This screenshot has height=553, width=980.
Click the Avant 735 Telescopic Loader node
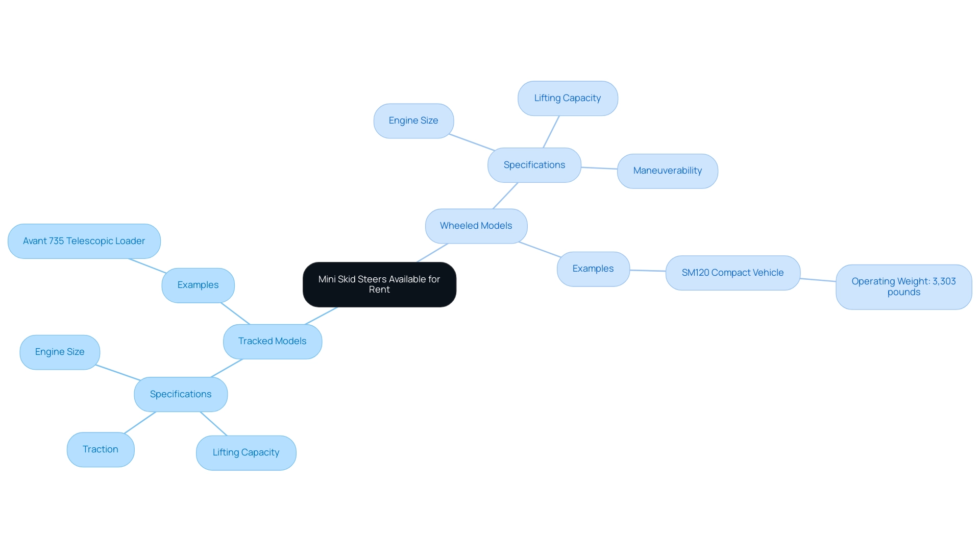pyautogui.click(x=84, y=241)
